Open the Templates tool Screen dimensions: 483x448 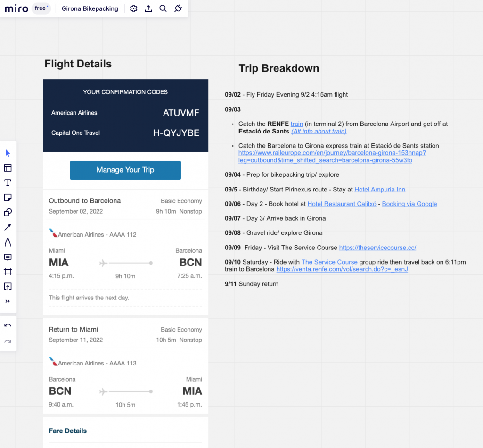tap(8, 168)
